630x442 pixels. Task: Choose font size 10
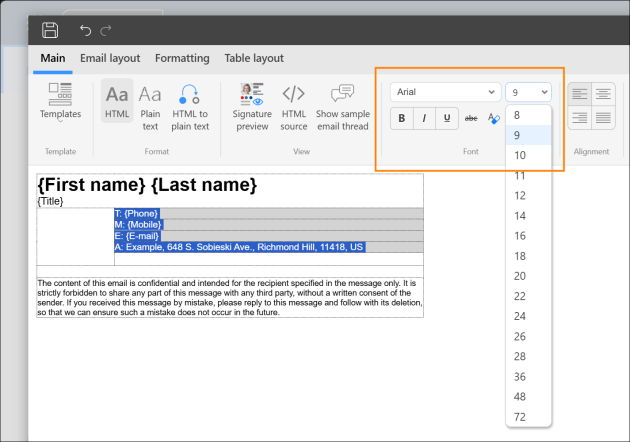[528, 156]
